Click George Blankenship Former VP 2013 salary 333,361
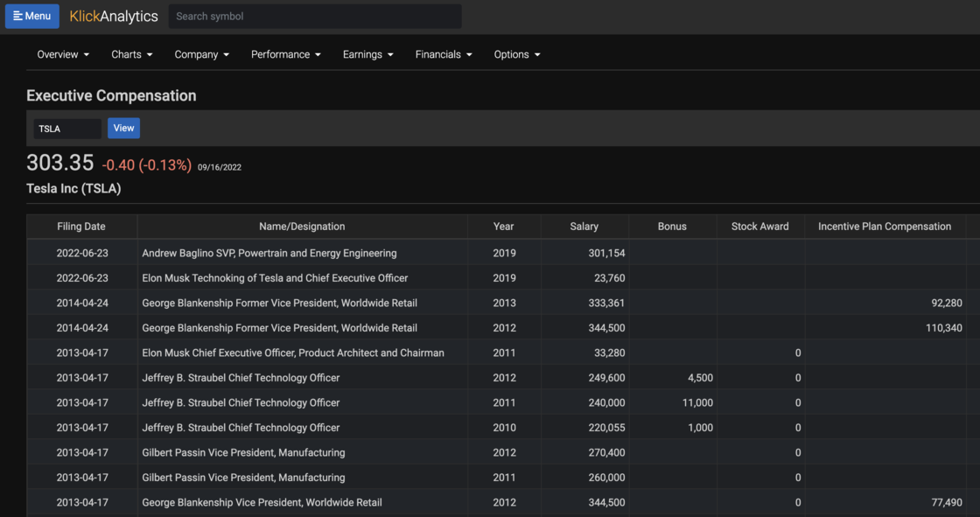Viewport: 980px width, 517px height. click(606, 304)
